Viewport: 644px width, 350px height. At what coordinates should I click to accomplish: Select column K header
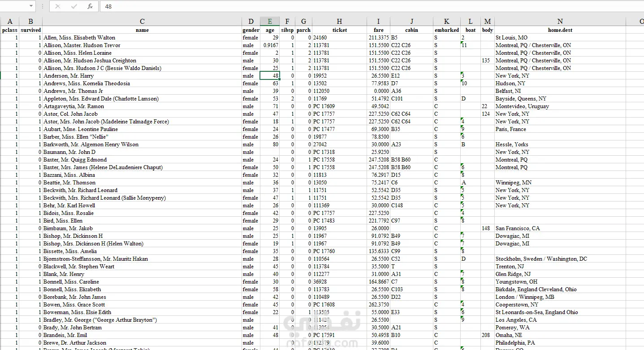(446, 21)
